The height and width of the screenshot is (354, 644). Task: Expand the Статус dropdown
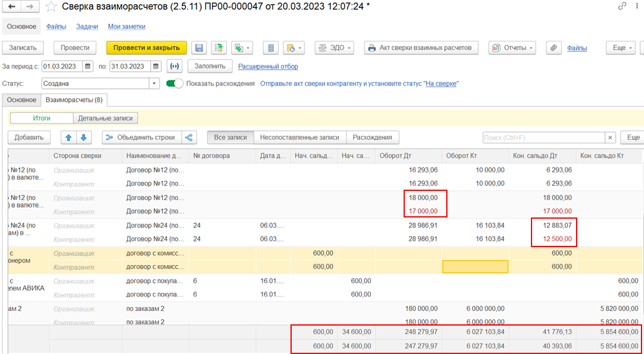(154, 83)
